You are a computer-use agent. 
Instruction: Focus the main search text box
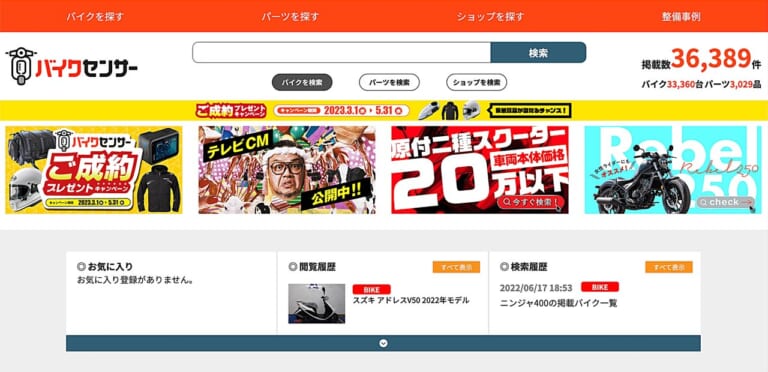[341, 52]
